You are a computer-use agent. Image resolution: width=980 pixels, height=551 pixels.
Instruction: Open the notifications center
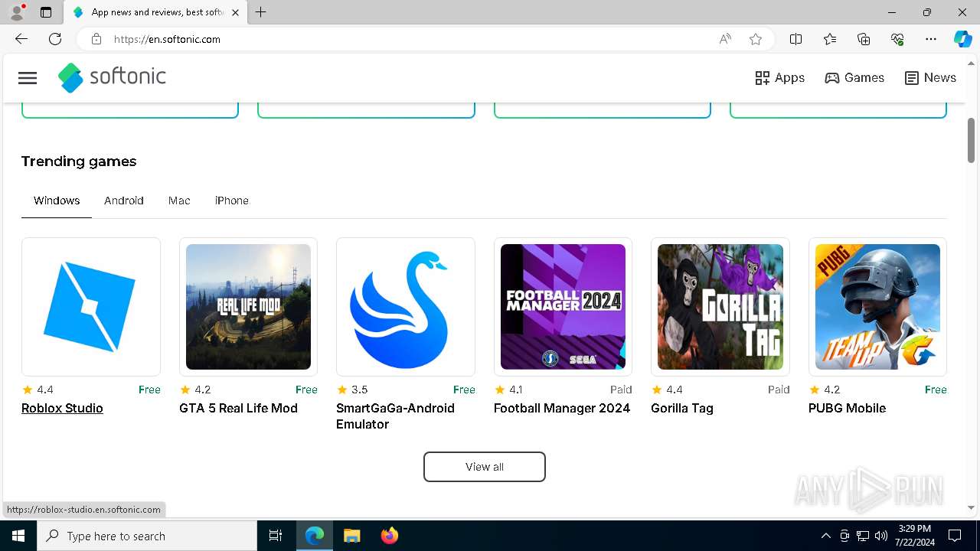(x=955, y=536)
